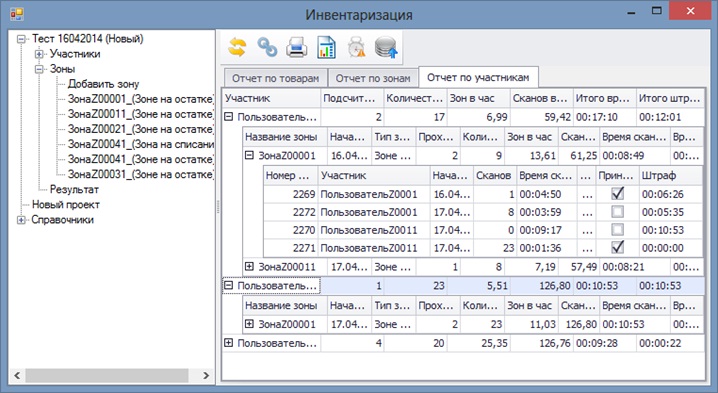Click the chain link toolbar icon
718x393 pixels.
tap(267, 47)
